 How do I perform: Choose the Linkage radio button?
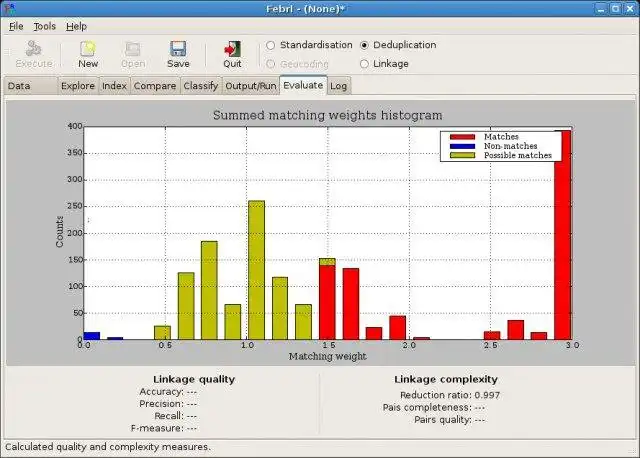pos(364,64)
